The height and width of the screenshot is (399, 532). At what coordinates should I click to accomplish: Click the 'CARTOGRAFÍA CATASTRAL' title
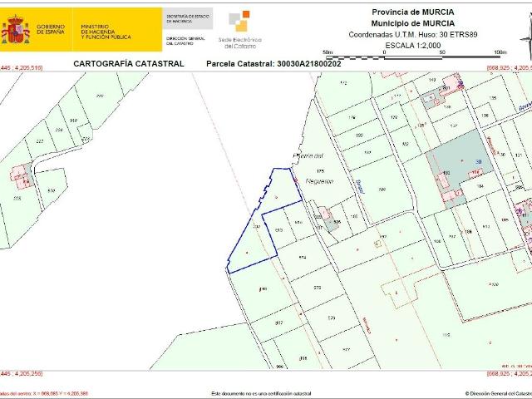click(129, 64)
